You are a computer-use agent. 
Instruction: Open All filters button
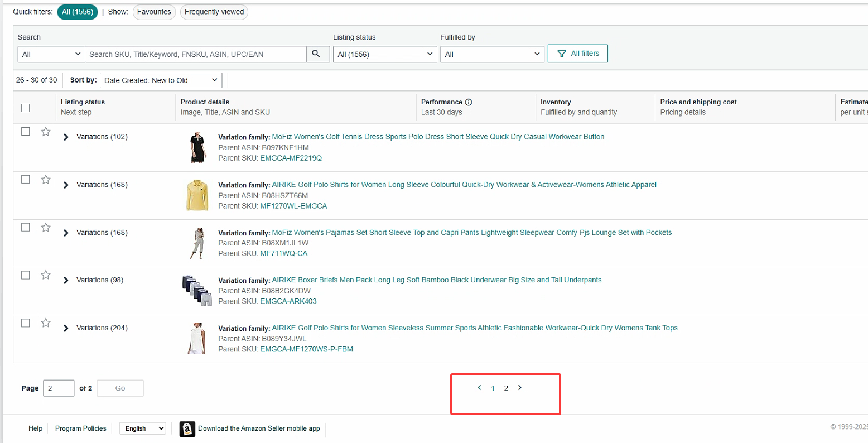(x=578, y=54)
